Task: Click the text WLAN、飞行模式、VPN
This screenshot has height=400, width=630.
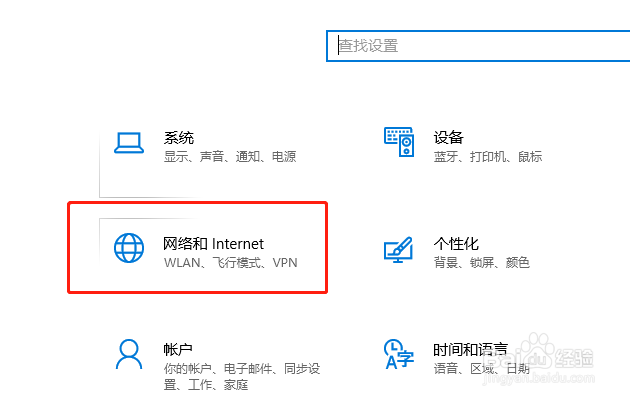Action: [x=231, y=263]
